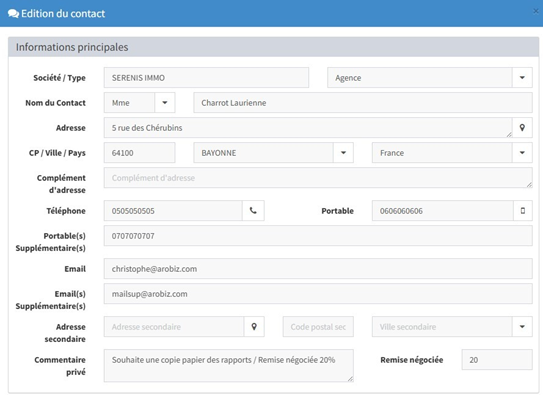543x395 pixels.
Task: Click the chat bubbles icon in header
Action: pos(13,14)
